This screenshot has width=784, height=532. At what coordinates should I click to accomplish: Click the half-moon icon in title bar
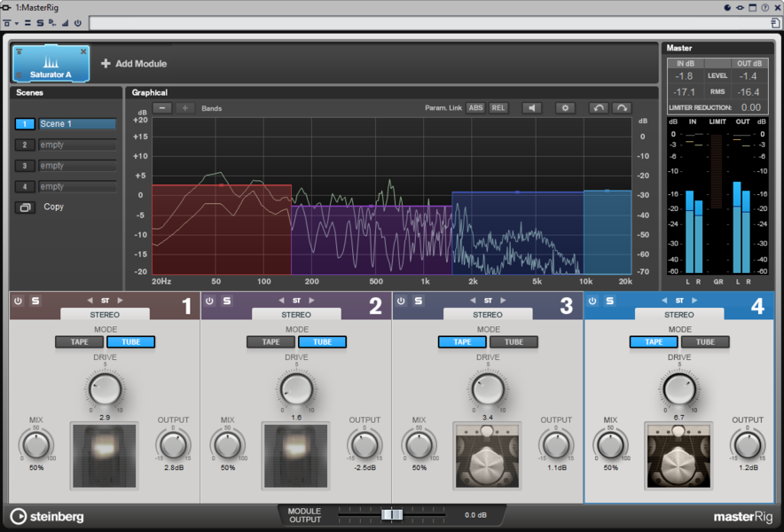tap(727, 7)
